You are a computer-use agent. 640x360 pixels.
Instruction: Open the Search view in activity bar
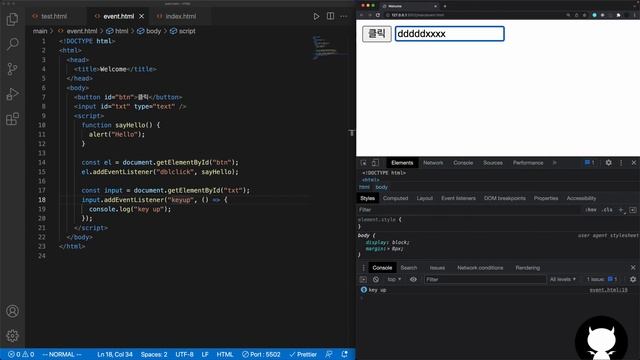(12, 44)
